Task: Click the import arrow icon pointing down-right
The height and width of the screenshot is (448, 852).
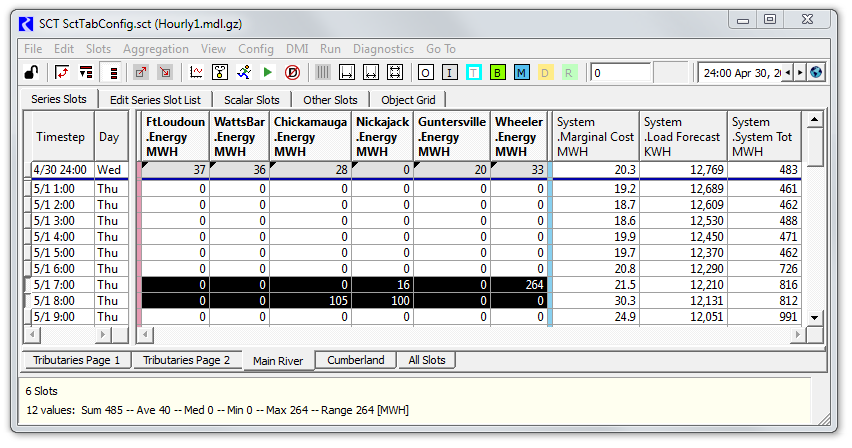Action: (165, 72)
